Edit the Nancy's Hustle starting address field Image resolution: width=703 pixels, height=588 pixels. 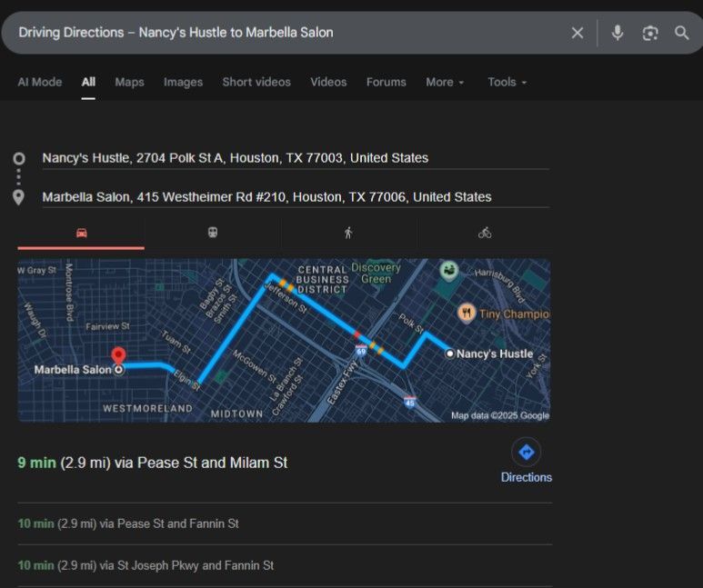coord(296,158)
